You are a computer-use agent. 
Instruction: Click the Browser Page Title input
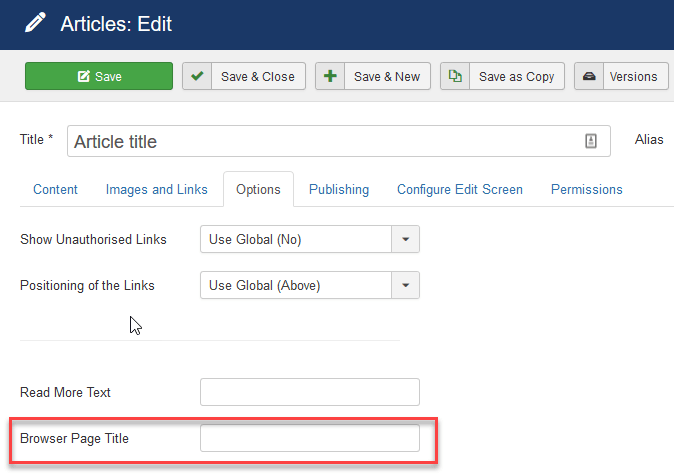tap(310, 438)
